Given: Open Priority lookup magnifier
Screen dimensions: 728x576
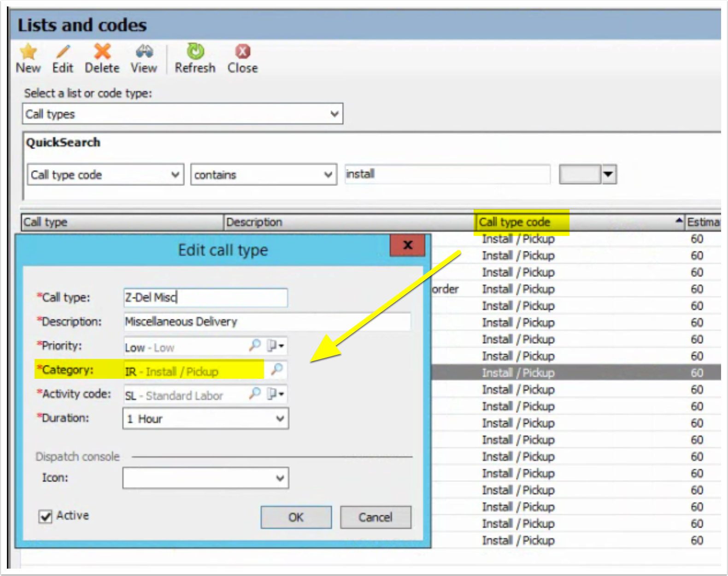Looking at the screenshot, I should click(x=255, y=345).
